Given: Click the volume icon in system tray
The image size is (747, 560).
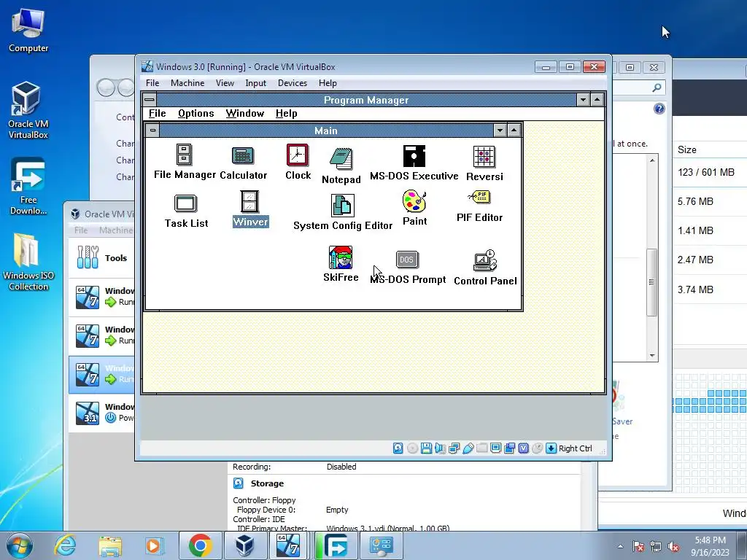Looking at the screenshot, I should [673, 547].
